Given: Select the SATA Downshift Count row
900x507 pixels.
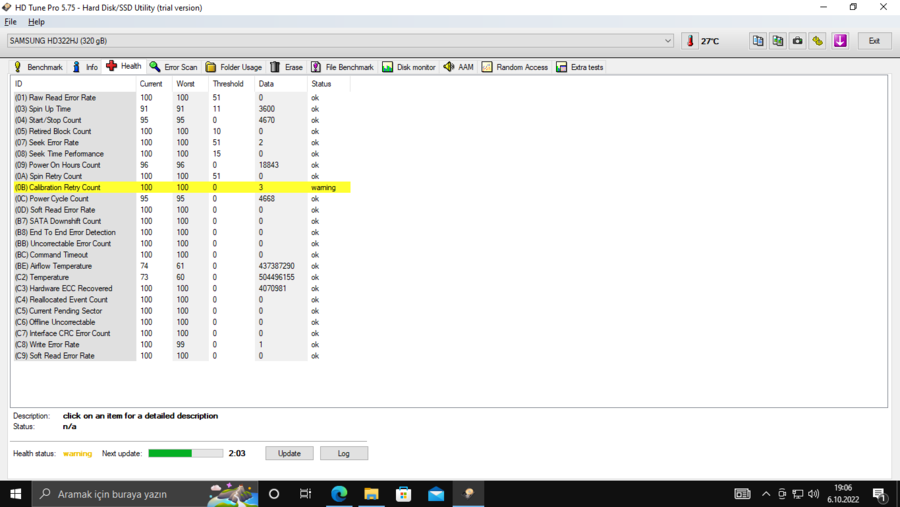Looking at the screenshot, I should pyautogui.click(x=181, y=221).
